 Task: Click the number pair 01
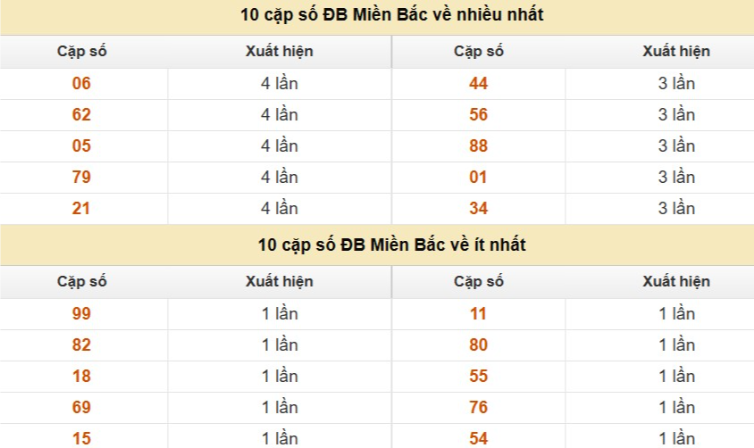(x=478, y=177)
